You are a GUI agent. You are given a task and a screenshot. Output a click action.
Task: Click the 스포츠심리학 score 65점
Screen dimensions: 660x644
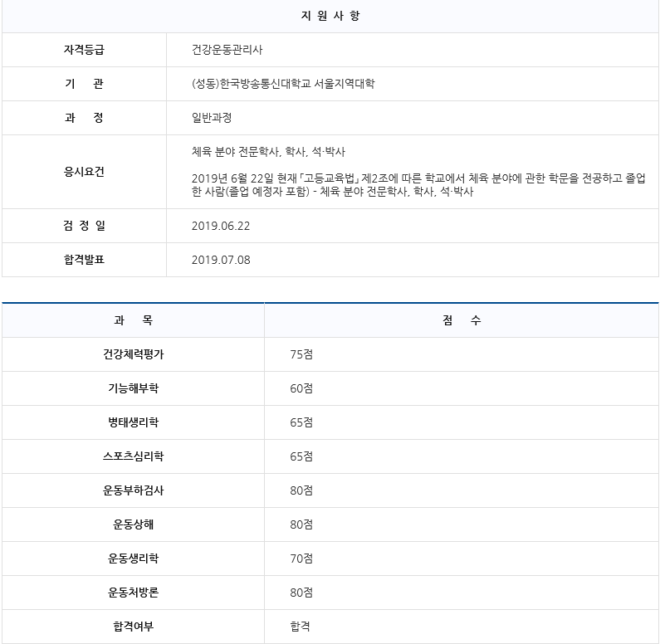point(301,456)
